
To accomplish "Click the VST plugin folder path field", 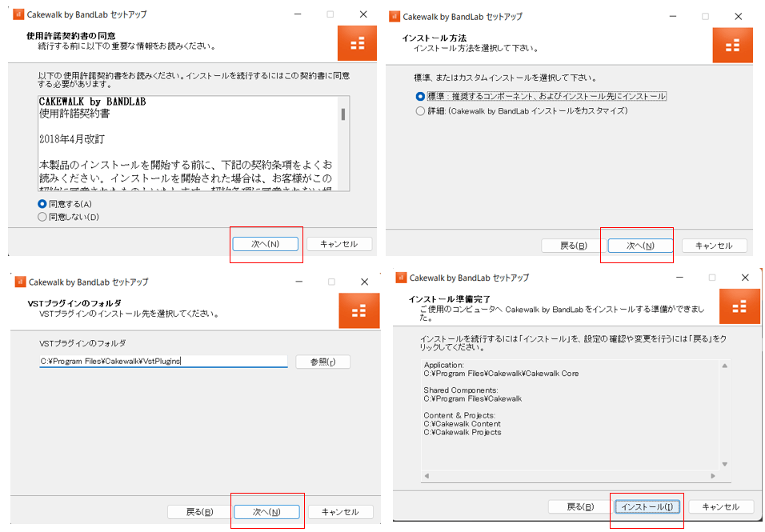I will click(163, 362).
